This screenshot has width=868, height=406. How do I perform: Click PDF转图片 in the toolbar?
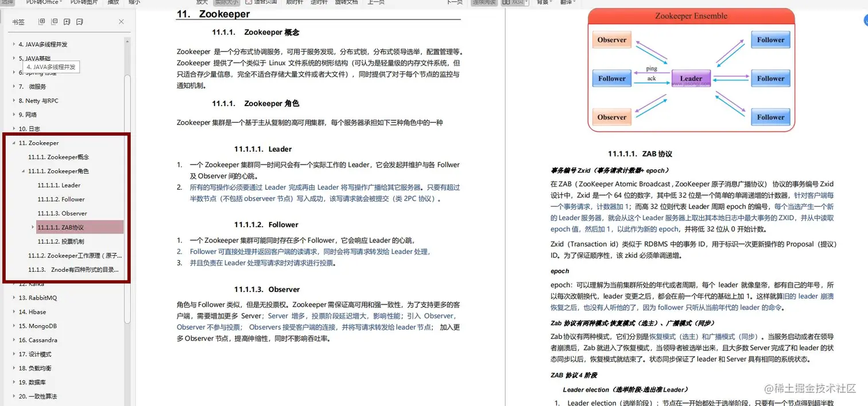pos(84,2)
